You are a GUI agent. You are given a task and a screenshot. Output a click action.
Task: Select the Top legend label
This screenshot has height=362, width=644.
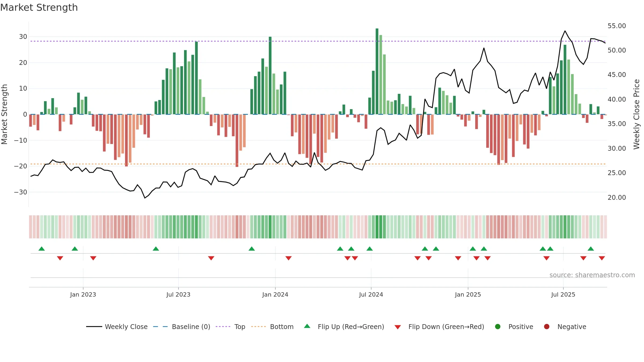[240, 327]
